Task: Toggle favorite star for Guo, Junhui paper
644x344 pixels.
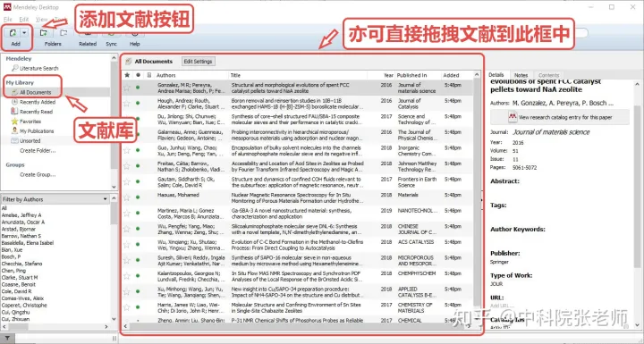Action: (x=127, y=151)
